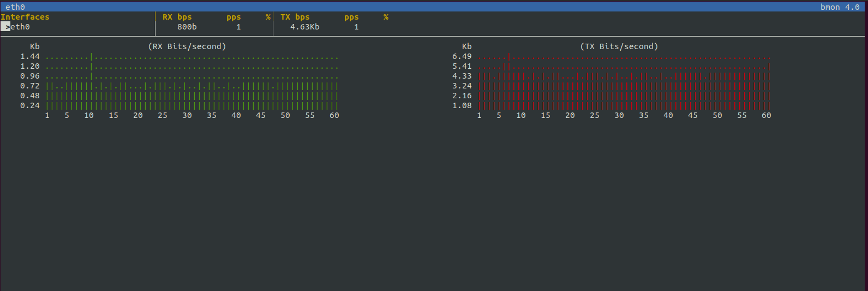Click the 6.49 label on TX y-axis

click(462, 56)
